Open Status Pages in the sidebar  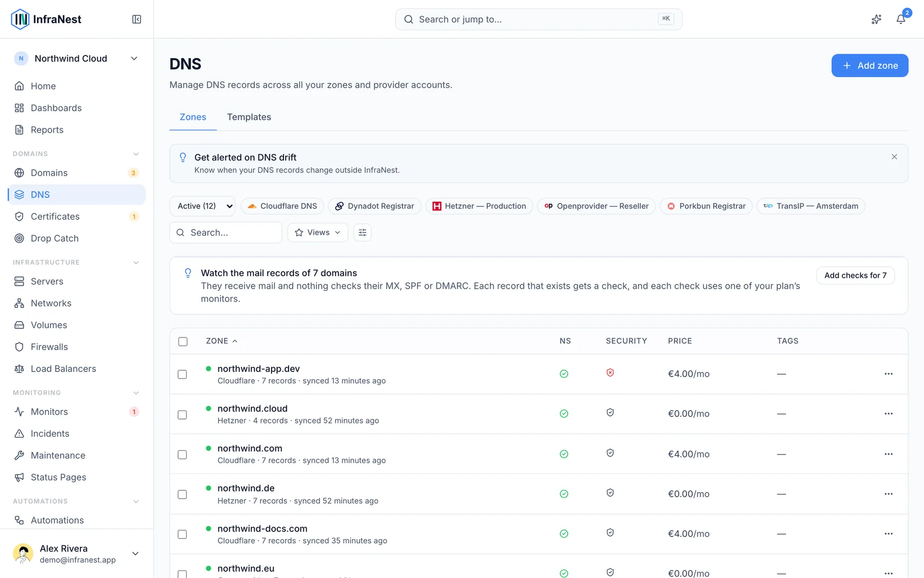[77, 477]
